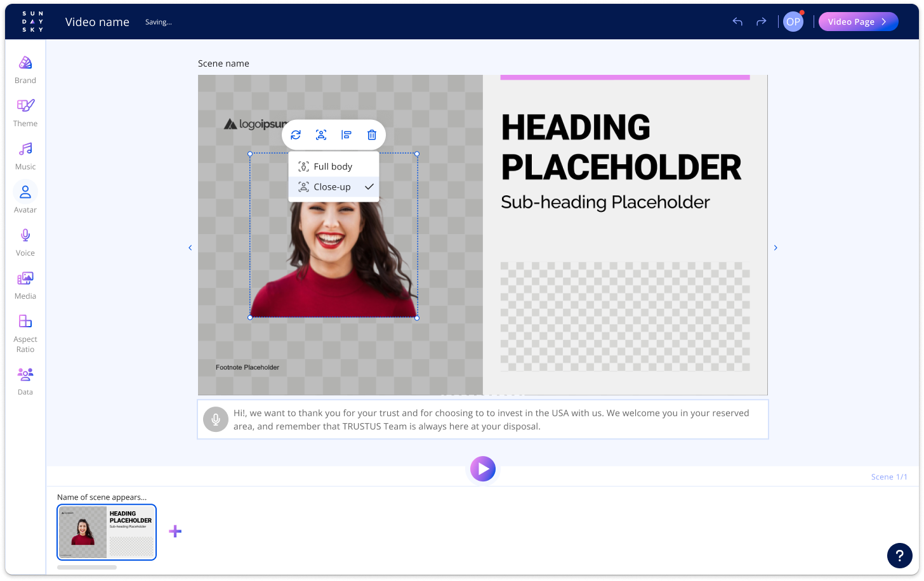The image size is (924, 581).
Task: Open the Brand panel
Action: 25,70
